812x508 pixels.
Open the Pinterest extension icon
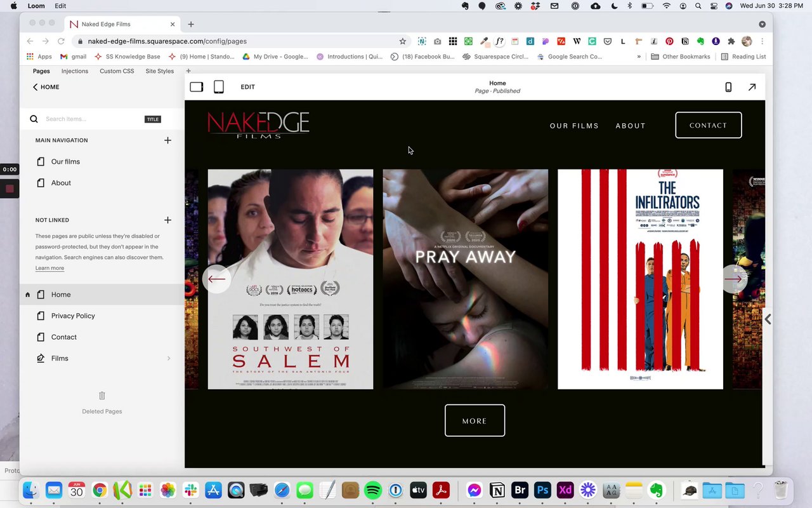(669, 41)
